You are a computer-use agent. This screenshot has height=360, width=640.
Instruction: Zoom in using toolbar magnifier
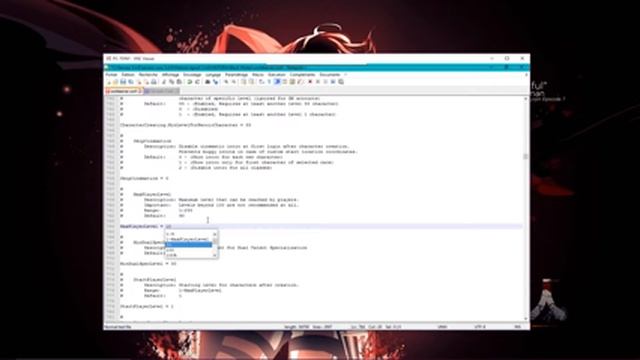click(226, 82)
